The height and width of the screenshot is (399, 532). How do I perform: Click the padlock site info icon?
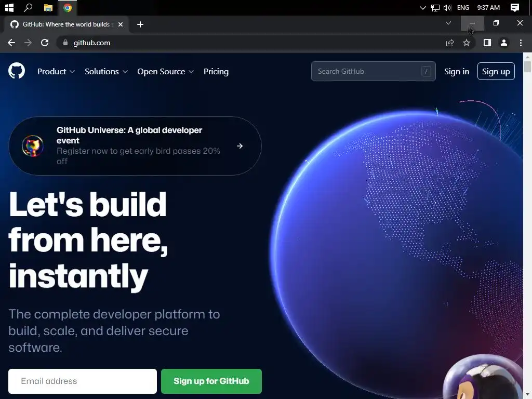click(x=65, y=43)
